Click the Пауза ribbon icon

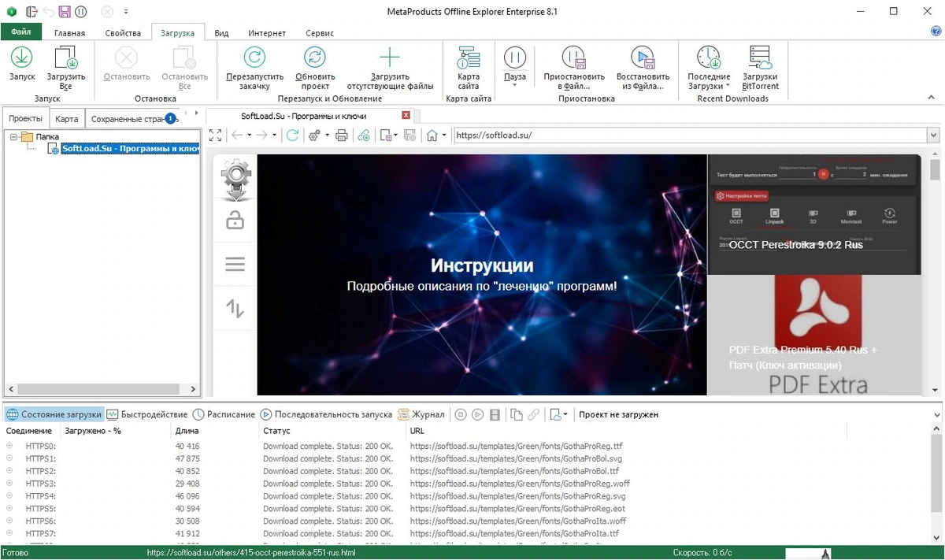(514, 57)
